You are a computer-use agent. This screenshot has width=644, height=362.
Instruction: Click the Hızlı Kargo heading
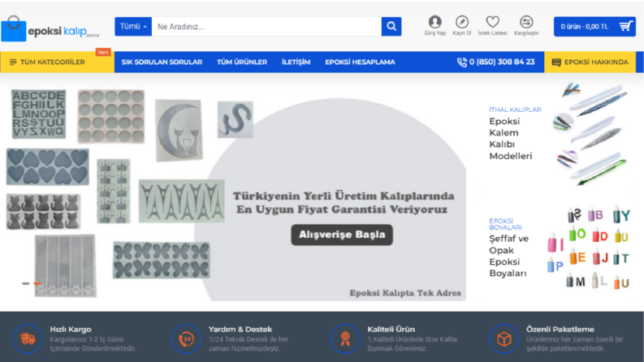[x=71, y=330]
